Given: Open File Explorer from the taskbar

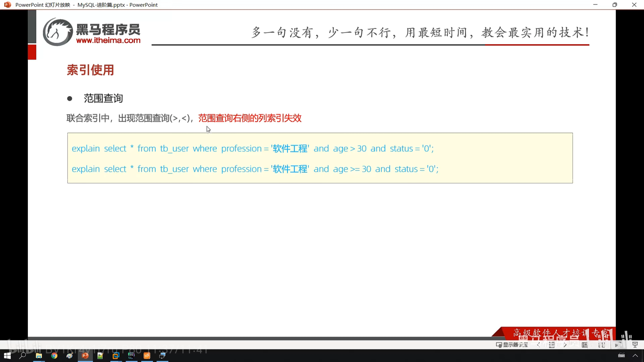Looking at the screenshot, I should (x=39, y=355).
